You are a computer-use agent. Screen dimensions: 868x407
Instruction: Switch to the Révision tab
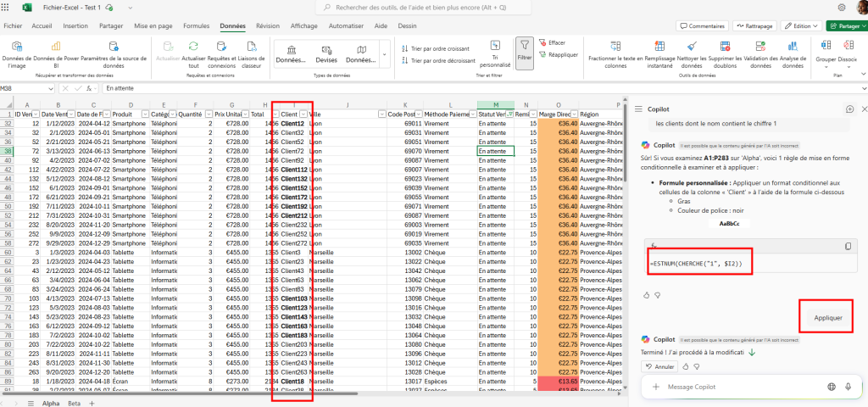tap(268, 26)
